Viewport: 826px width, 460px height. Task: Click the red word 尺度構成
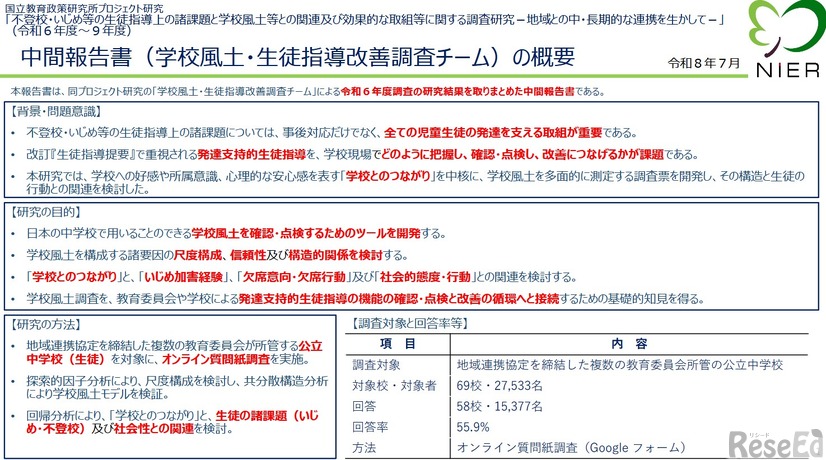198,256
